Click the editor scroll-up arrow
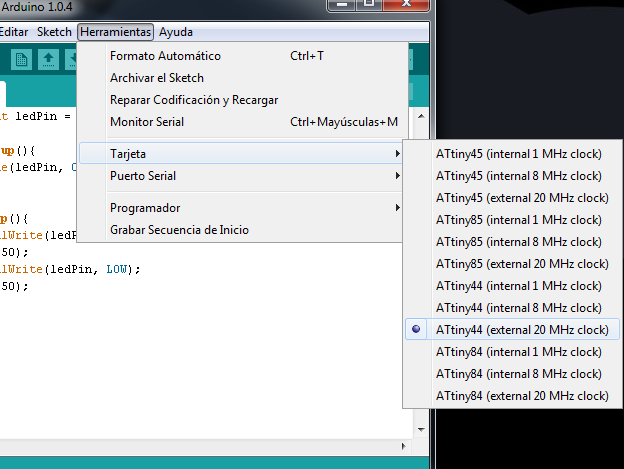This screenshot has height=469, width=624. 421,116
